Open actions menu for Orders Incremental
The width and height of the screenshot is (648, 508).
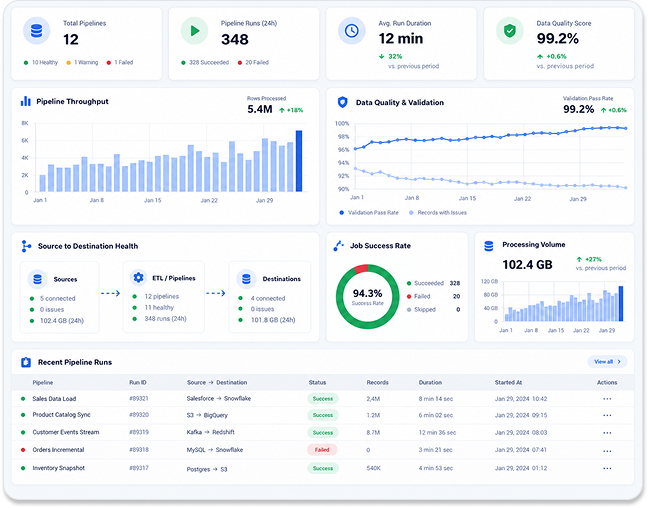pyautogui.click(x=607, y=451)
